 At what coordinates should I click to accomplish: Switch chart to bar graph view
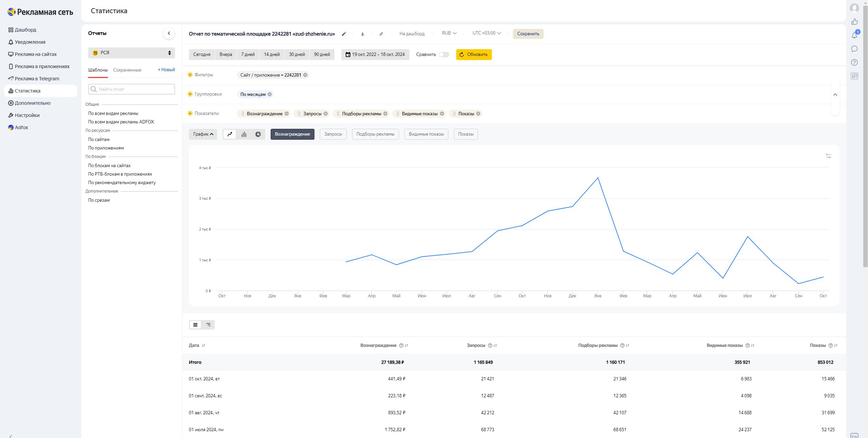(244, 134)
